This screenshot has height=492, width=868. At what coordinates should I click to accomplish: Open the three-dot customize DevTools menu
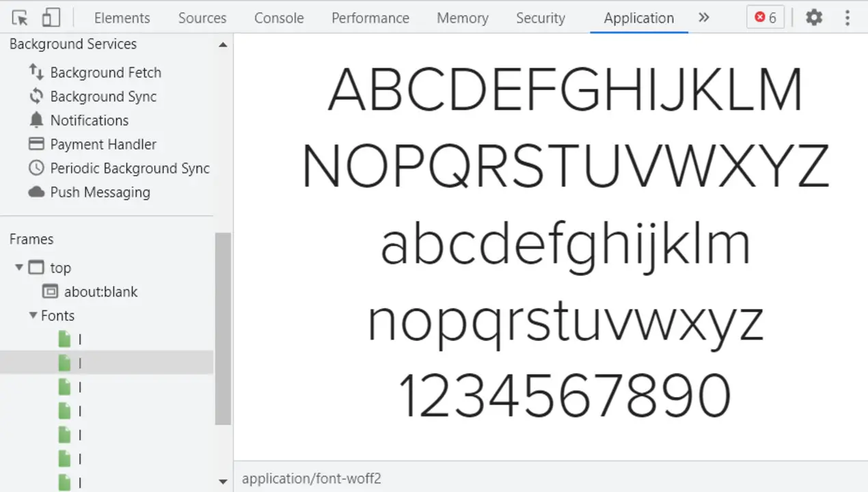click(x=847, y=18)
